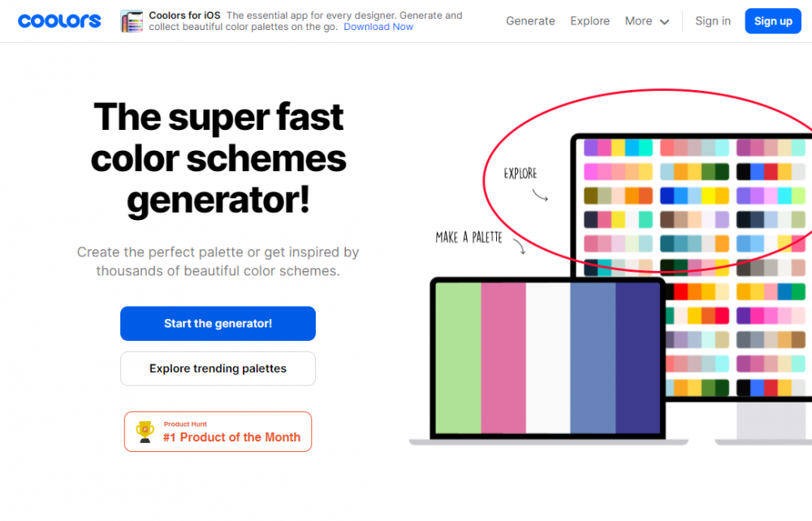Click the handwritten Explore label
Viewport: 812px width, 521px height.
pyautogui.click(x=520, y=173)
